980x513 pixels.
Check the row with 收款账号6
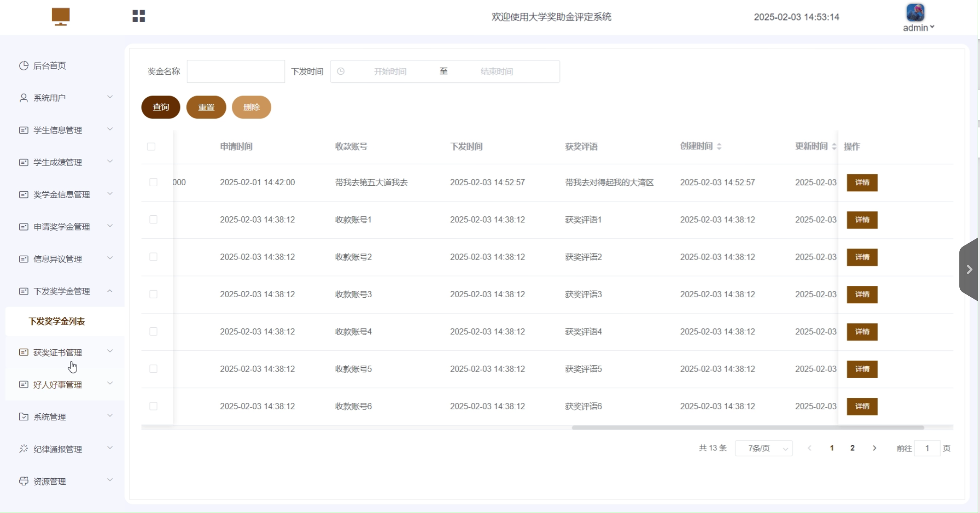153,406
